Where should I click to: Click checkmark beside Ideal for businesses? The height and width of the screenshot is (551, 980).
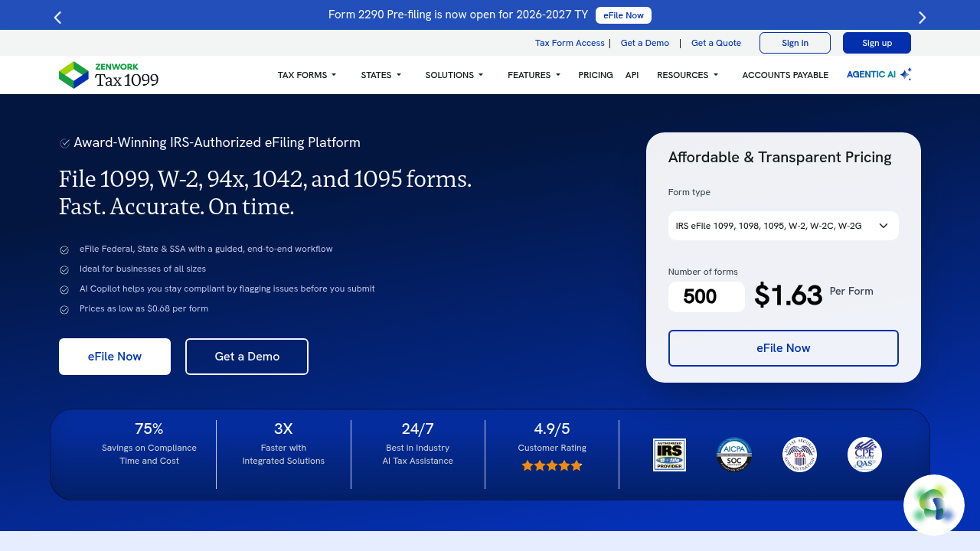pos(64,270)
